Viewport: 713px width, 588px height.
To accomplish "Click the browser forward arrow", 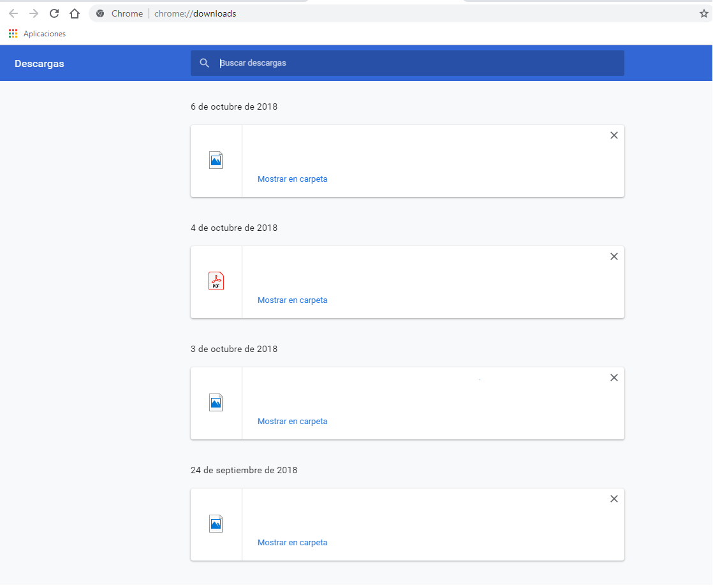I will pyautogui.click(x=34, y=13).
